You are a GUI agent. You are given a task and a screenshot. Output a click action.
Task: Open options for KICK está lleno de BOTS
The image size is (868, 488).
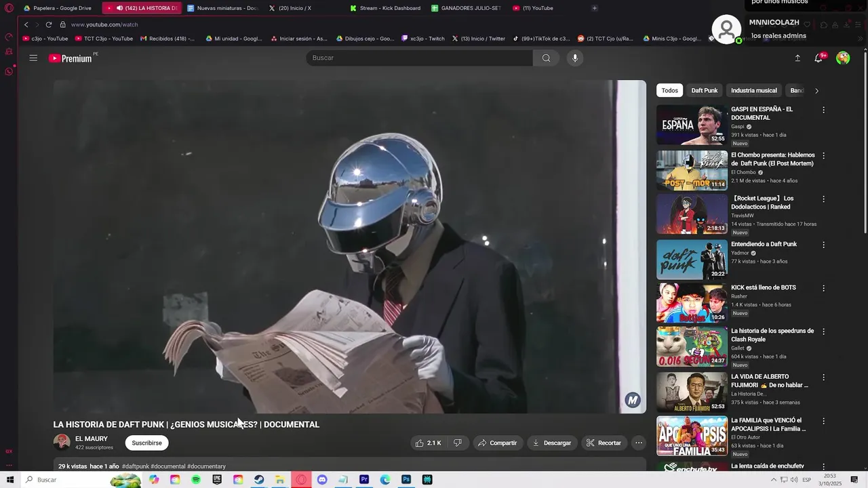tap(824, 288)
